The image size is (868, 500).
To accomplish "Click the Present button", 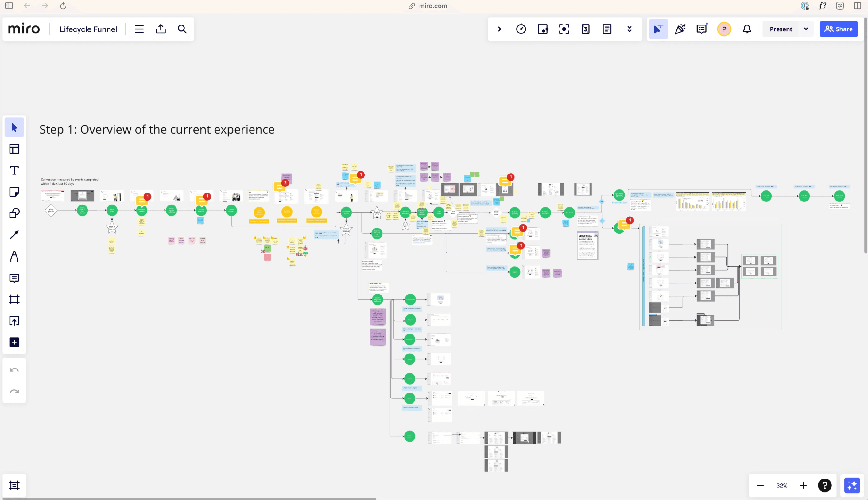I will 781,29.
